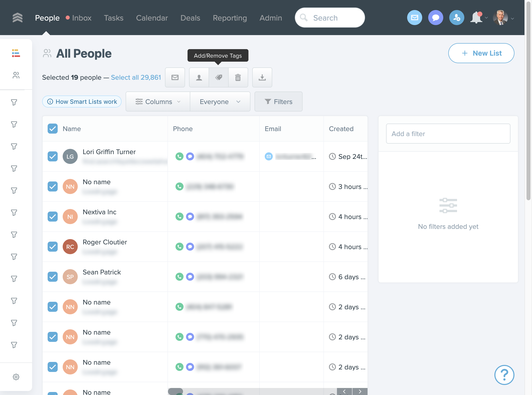
Task: Email Lori Griffin Turner via email icon
Action: pos(269,156)
